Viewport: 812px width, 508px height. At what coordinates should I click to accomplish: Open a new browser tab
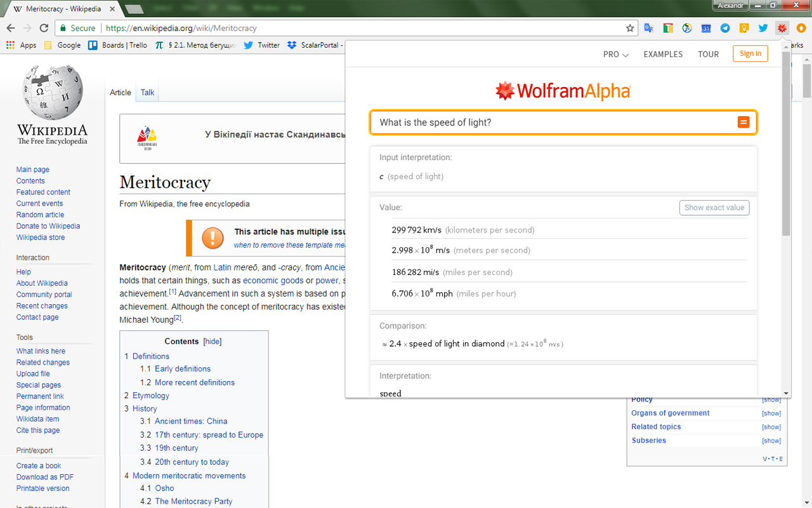(134, 9)
